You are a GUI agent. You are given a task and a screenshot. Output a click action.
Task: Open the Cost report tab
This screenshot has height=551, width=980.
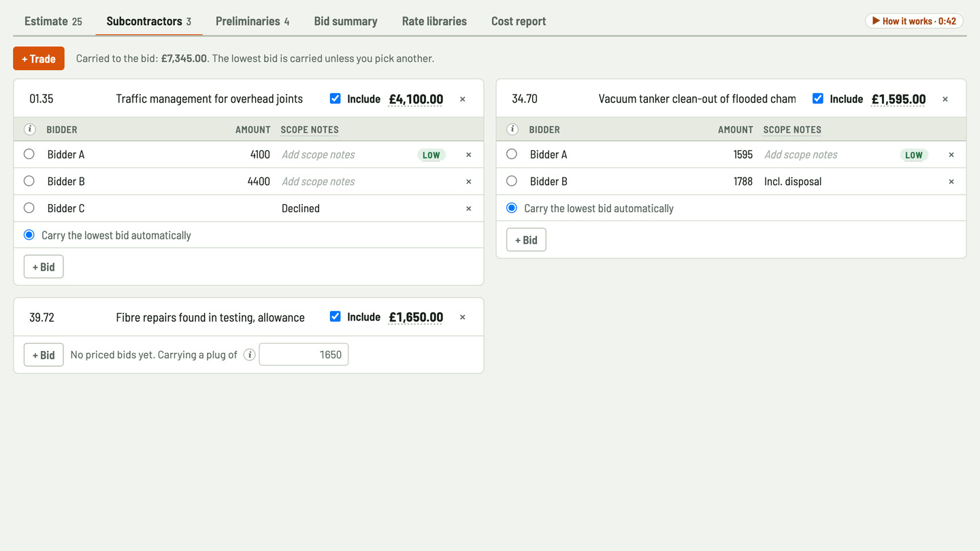click(519, 21)
